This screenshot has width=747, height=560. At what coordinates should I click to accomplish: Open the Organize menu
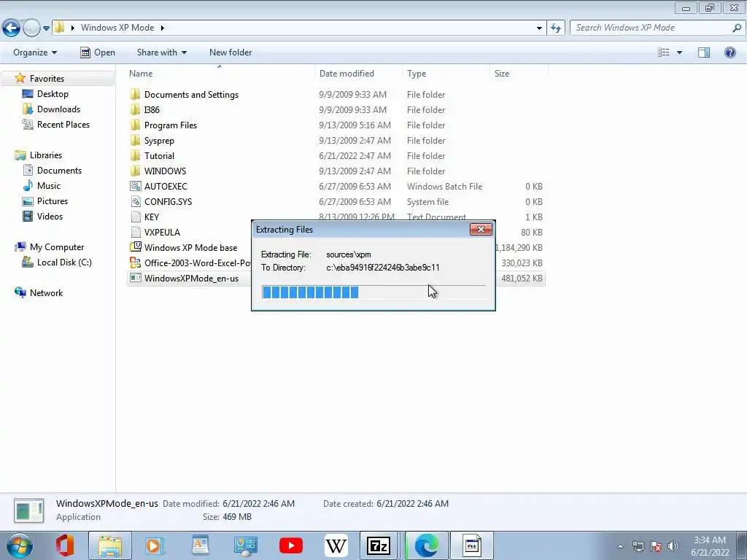[x=35, y=52]
